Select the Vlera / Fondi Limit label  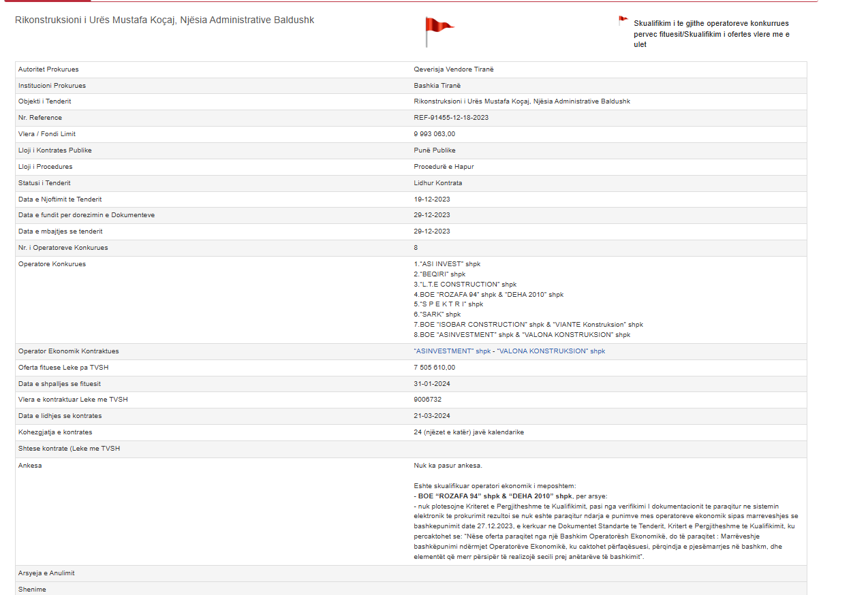(47, 134)
